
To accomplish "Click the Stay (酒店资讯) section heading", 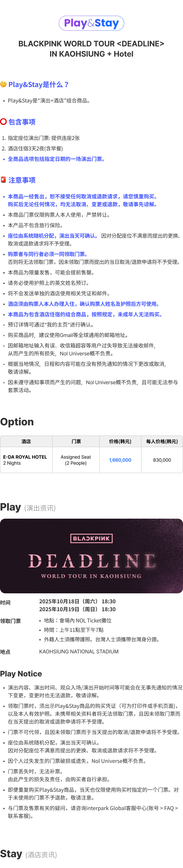I will click(x=28, y=854).
